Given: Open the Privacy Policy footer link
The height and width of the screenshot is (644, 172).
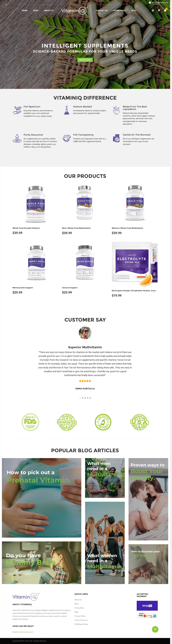Looking at the screenshot, I should tap(80, 616).
